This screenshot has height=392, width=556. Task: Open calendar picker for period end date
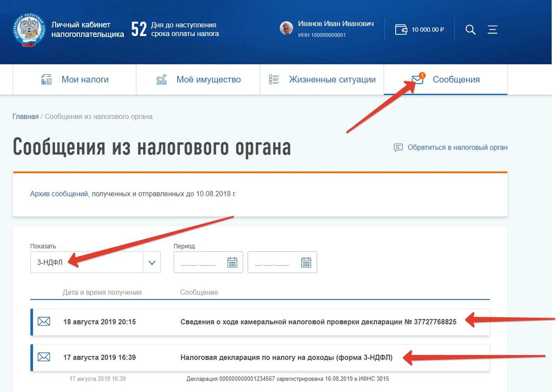(306, 262)
